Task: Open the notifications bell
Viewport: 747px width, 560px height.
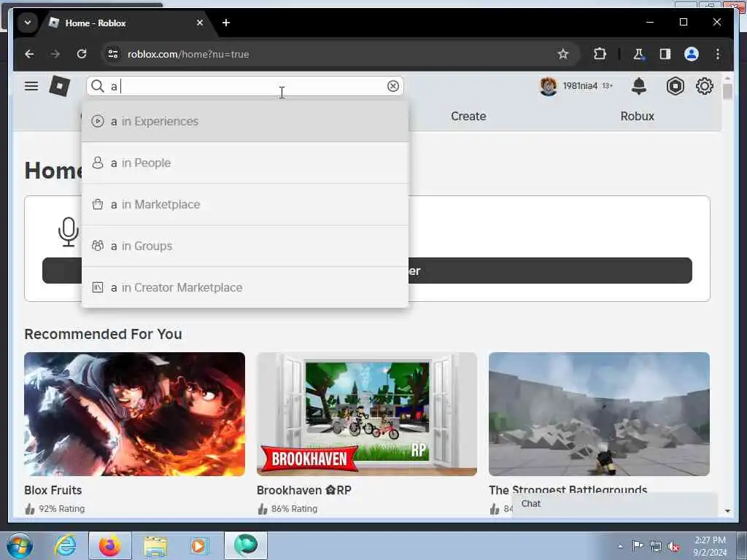Action: tap(639, 86)
